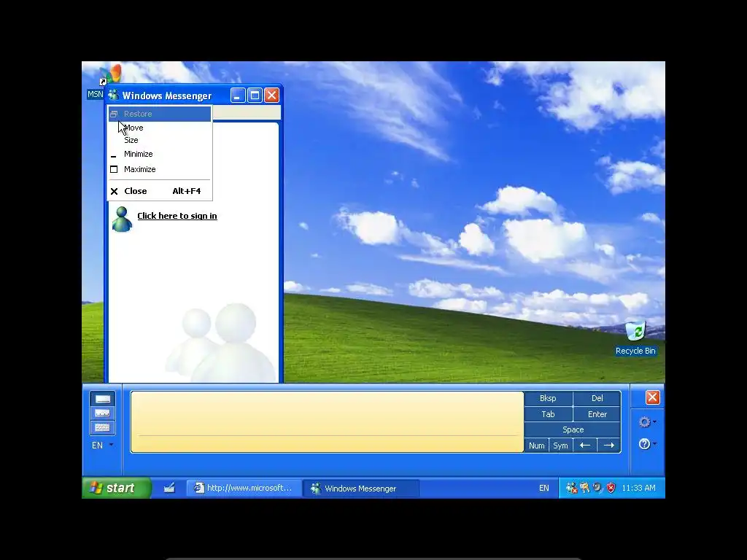This screenshot has width=747, height=560.
Task: Switch input panel to on-screen keyboard mode
Action: tap(102, 427)
